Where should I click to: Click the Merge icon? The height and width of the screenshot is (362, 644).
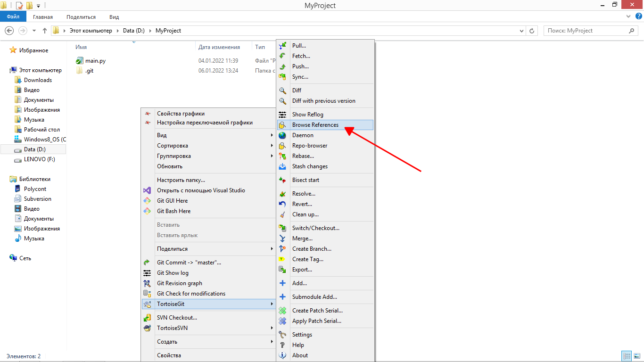coord(282,239)
